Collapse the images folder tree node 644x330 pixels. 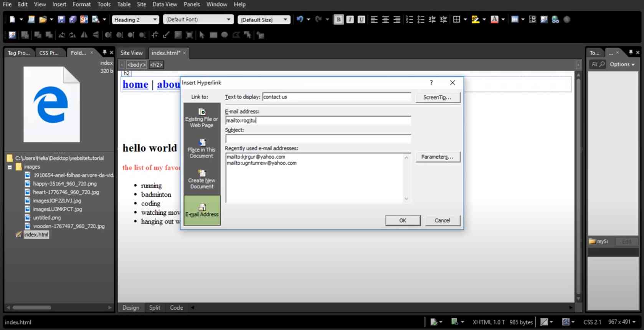point(10,167)
